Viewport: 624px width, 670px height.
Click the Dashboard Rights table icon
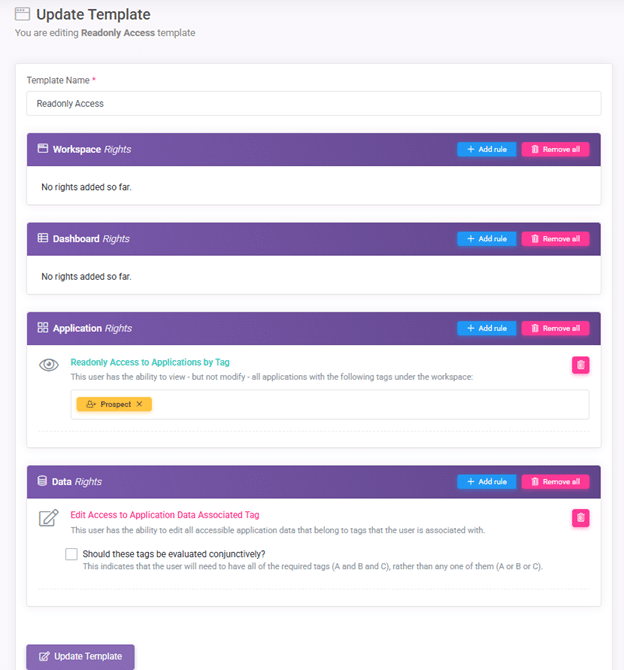pos(43,239)
